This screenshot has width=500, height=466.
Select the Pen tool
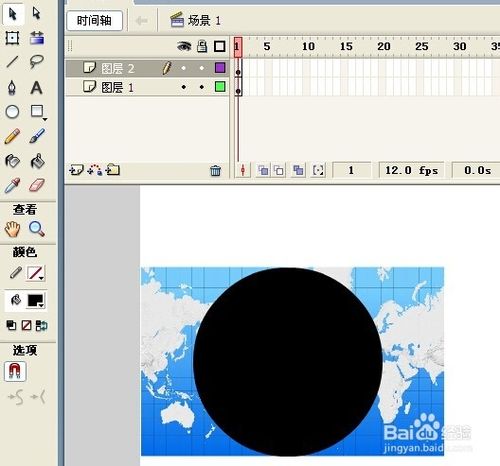[12, 87]
